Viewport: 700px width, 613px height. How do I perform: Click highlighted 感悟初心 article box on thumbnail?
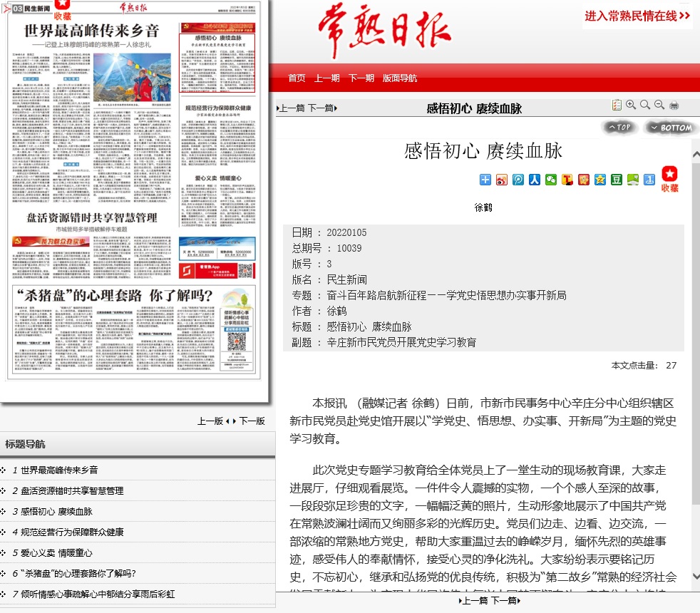[x=217, y=63]
